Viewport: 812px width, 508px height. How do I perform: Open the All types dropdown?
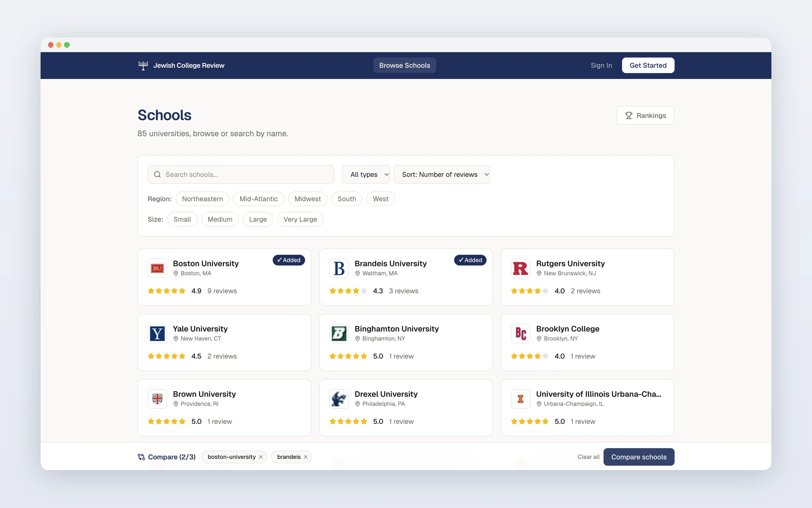(366, 174)
